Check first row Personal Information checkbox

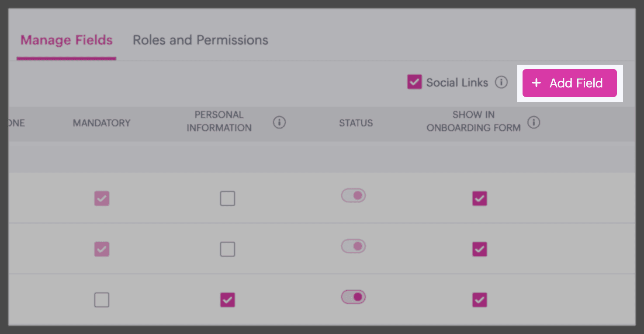227,199
